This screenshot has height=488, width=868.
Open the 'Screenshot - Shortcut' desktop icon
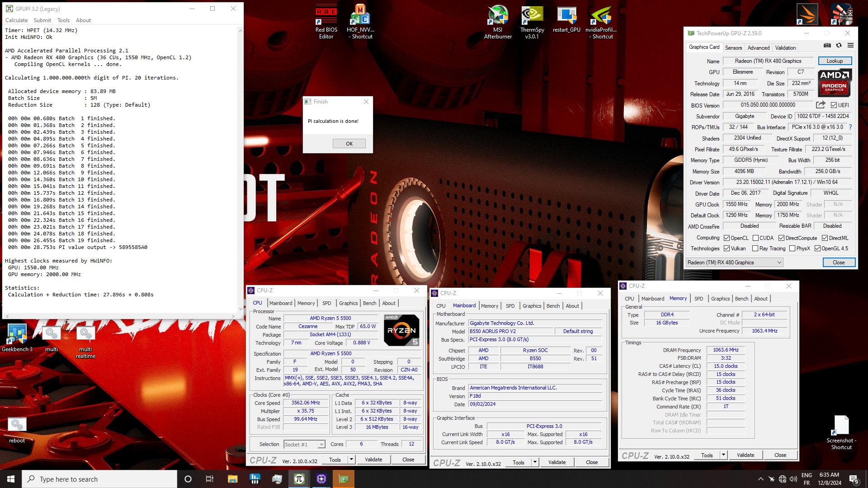click(841, 432)
